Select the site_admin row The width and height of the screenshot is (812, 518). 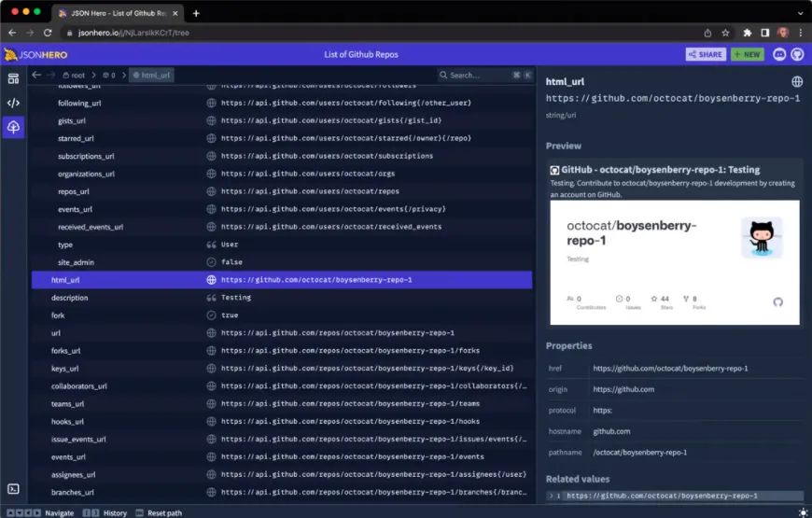[x=282, y=262]
